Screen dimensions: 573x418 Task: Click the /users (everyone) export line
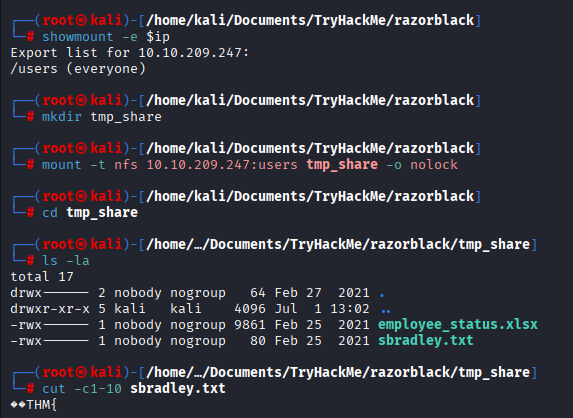coord(78,69)
